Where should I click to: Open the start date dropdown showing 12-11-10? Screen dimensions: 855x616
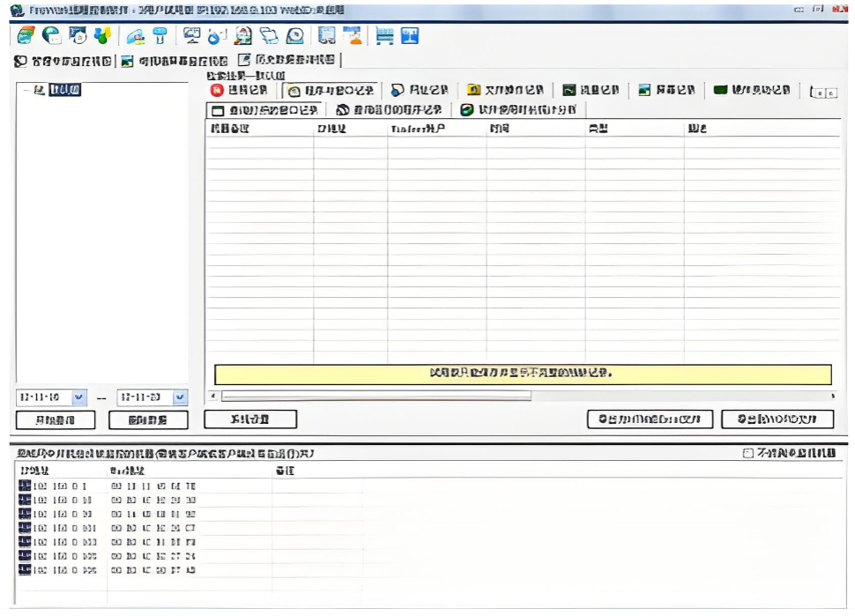[x=78, y=397]
